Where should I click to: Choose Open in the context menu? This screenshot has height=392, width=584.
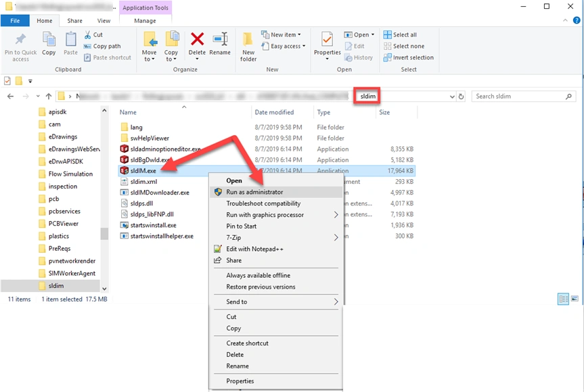276,180
